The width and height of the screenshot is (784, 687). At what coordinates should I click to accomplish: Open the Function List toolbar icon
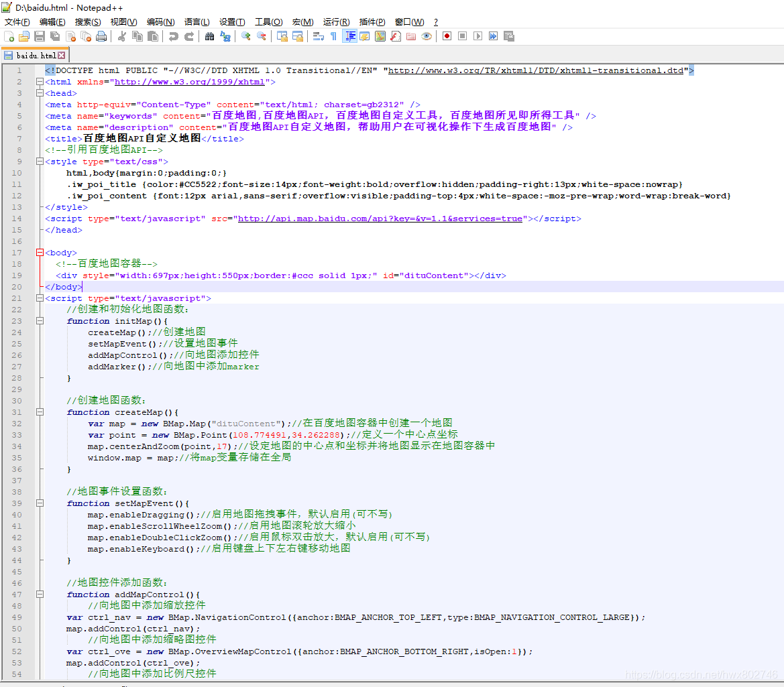396,36
